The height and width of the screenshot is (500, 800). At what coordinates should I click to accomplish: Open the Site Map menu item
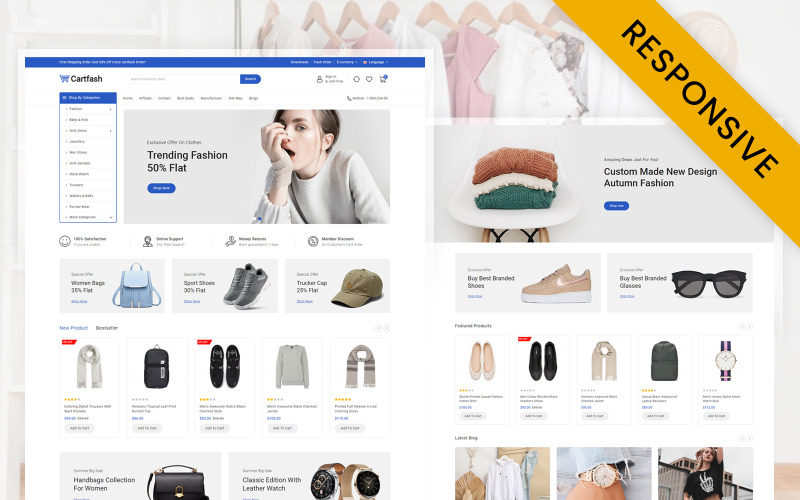(235, 98)
